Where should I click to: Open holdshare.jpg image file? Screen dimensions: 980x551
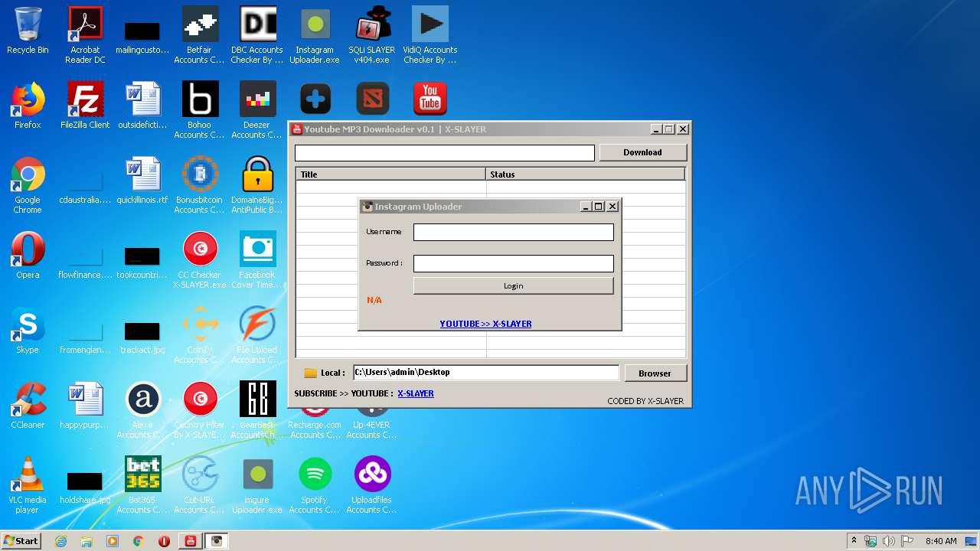(85, 485)
